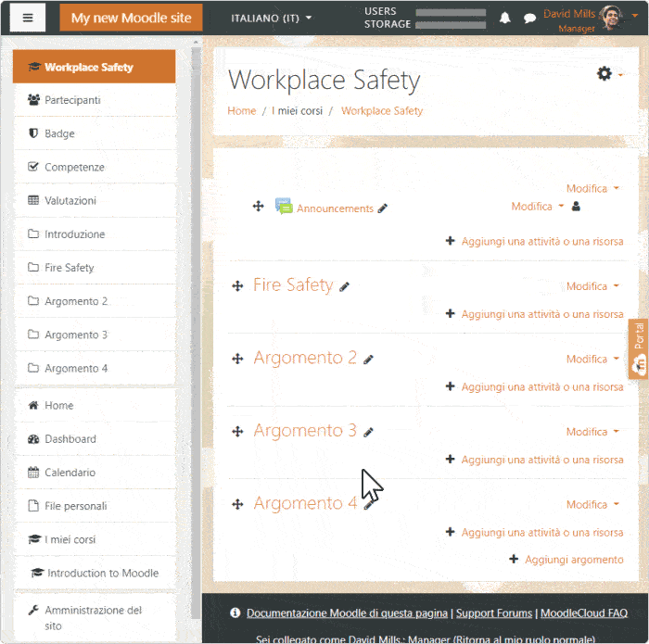This screenshot has height=644, width=649.
Task: Click the pencil icon beside Fire Safety
Action: tap(345, 287)
